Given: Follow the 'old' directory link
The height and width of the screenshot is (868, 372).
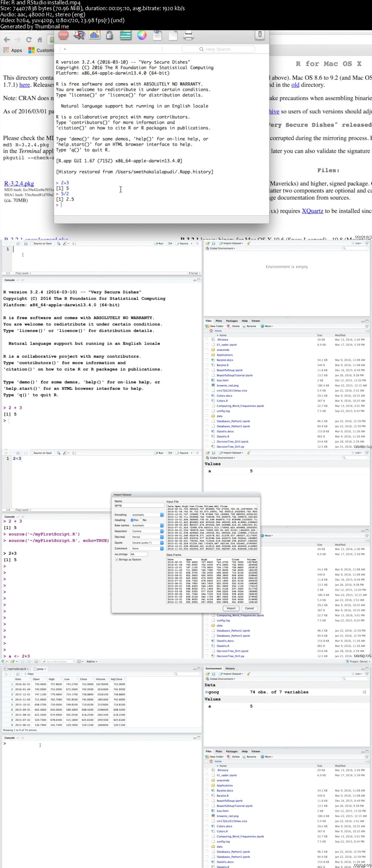Looking at the screenshot, I should 295,85.
